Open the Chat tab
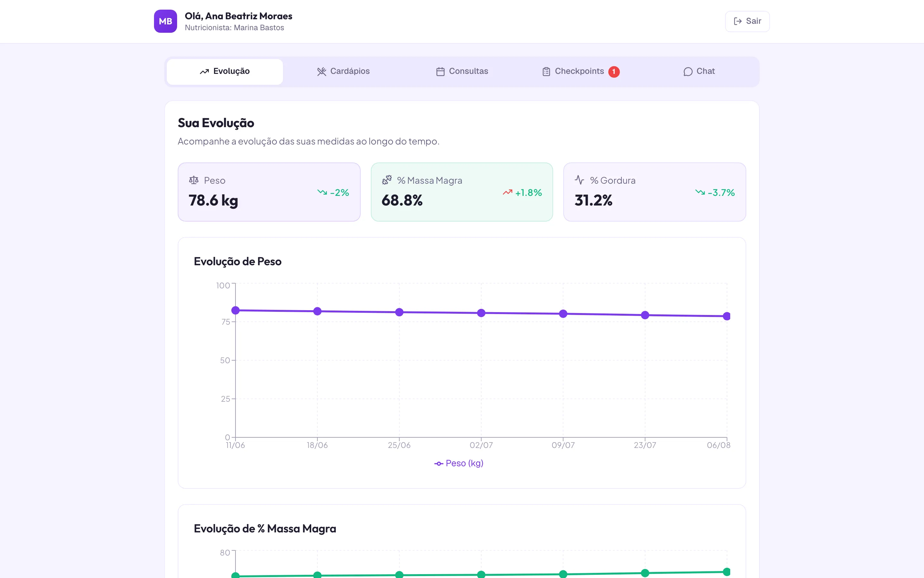Viewport: 924px width, 578px height. pyautogui.click(x=699, y=72)
